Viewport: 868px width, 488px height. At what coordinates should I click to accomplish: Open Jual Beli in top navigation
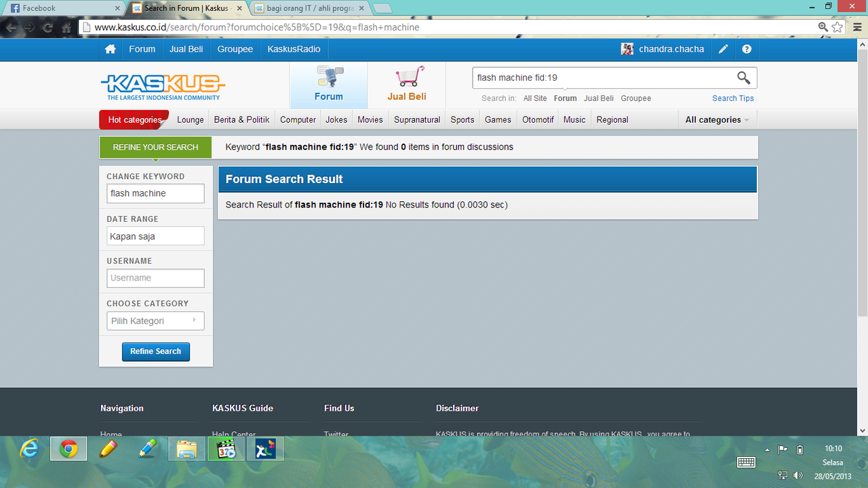pyautogui.click(x=186, y=49)
